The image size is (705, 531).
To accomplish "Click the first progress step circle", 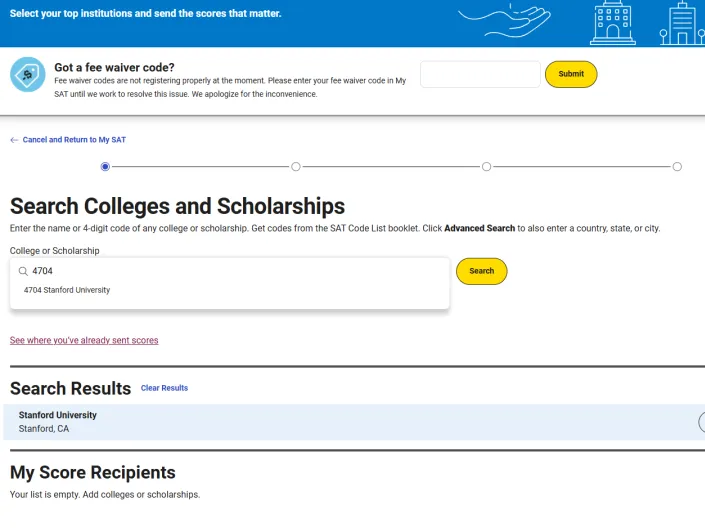I will (106, 167).
